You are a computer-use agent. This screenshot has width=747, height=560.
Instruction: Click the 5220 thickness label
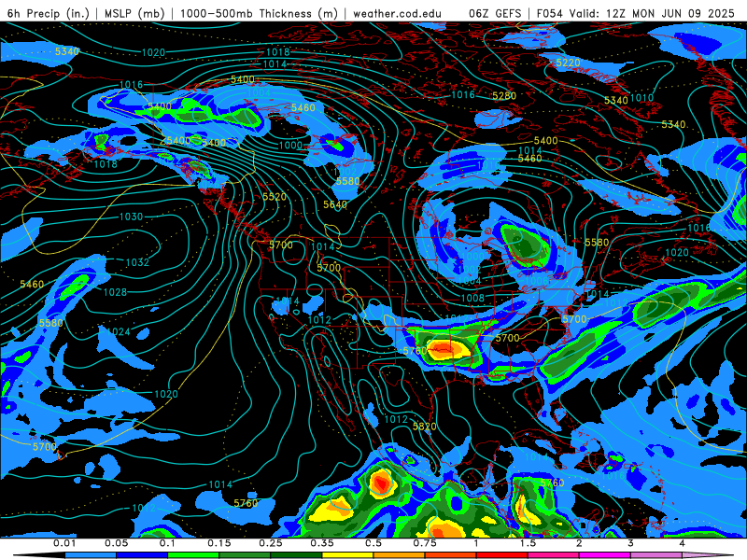(568, 63)
